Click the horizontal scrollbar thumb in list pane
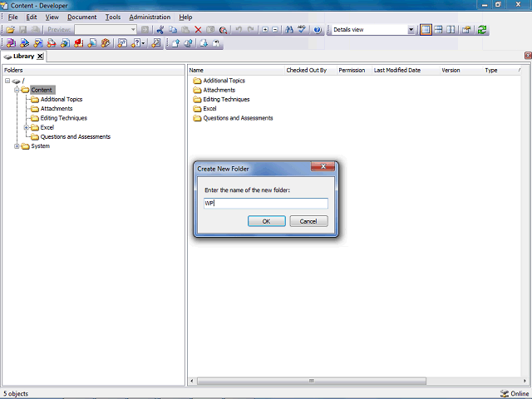532x399 pixels. pyautogui.click(x=312, y=381)
